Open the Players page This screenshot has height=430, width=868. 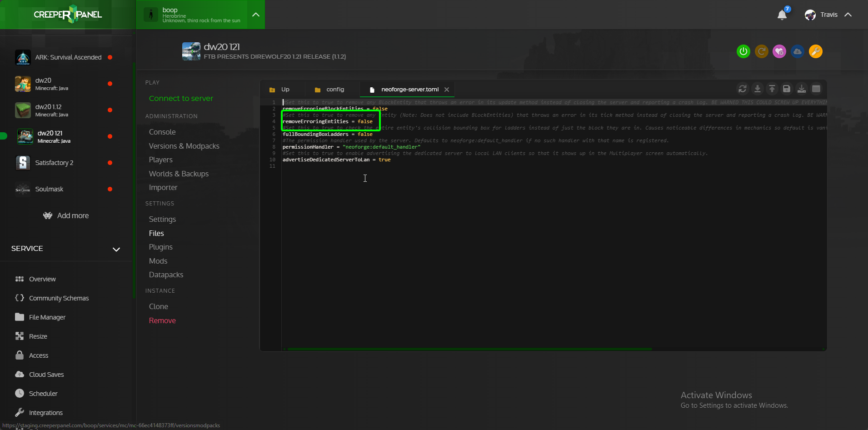click(x=161, y=160)
